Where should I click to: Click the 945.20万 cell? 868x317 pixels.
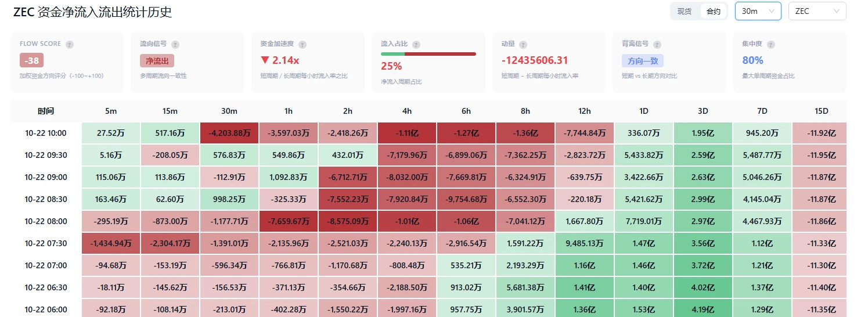click(x=762, y=133)
